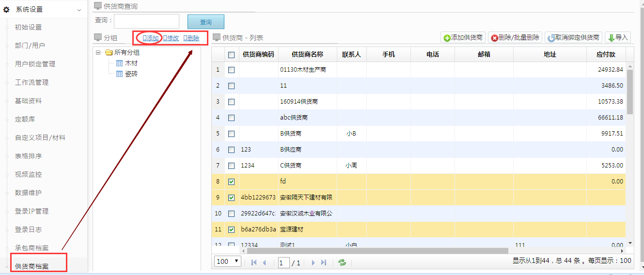This screenshot has height=275, width=644.
Task: Click the next page arrow icon
Action: coord(313,262)
